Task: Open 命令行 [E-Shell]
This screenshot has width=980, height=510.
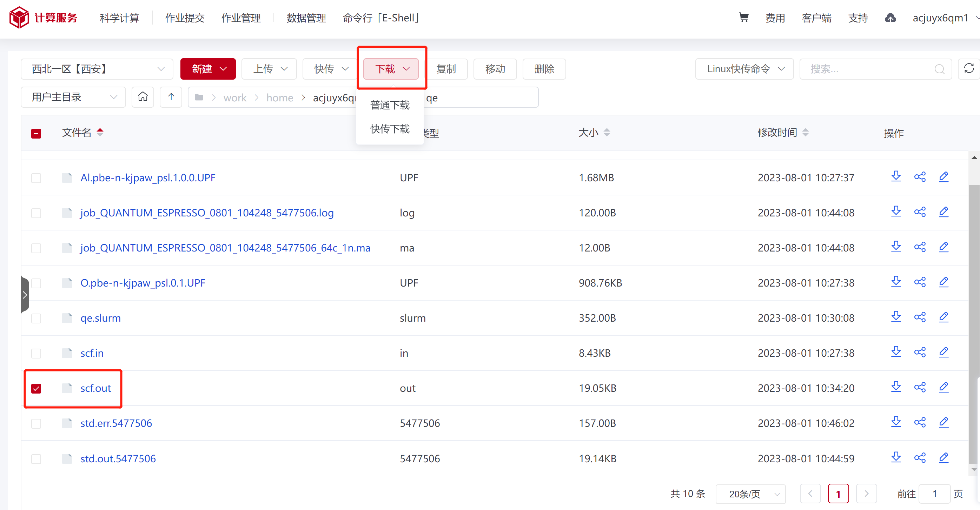Action: 381,18
